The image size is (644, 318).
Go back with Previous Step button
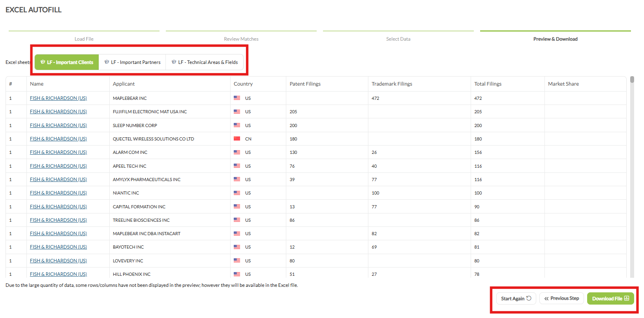[x=561, y=298]
